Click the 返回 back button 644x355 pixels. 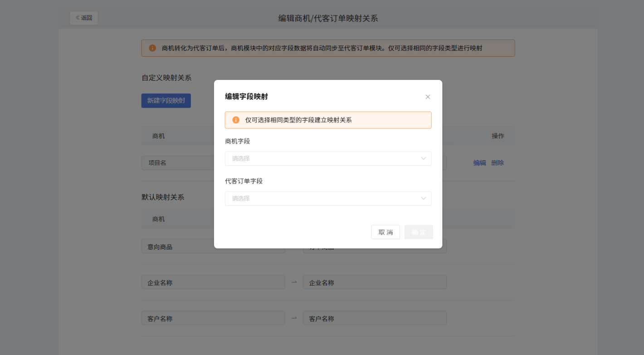pyautogui.click(x=84, y=18)
